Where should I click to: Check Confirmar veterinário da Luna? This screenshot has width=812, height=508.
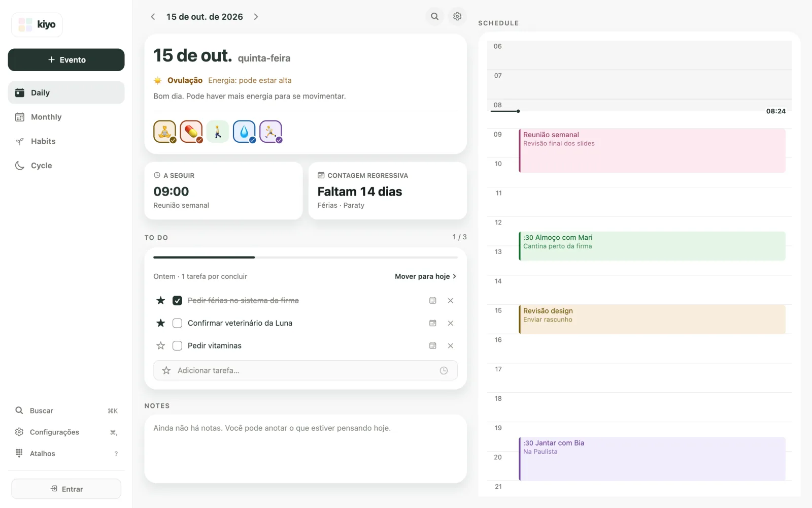tap(177, 323)
